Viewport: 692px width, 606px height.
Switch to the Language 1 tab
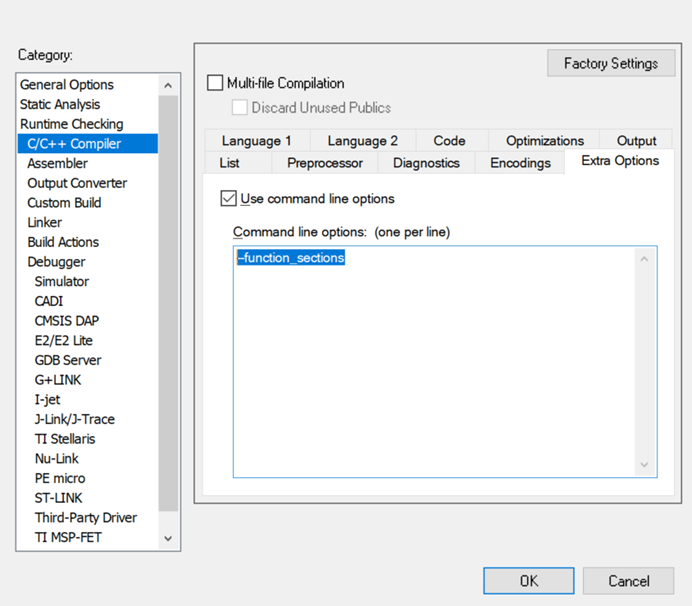[256, 141]
